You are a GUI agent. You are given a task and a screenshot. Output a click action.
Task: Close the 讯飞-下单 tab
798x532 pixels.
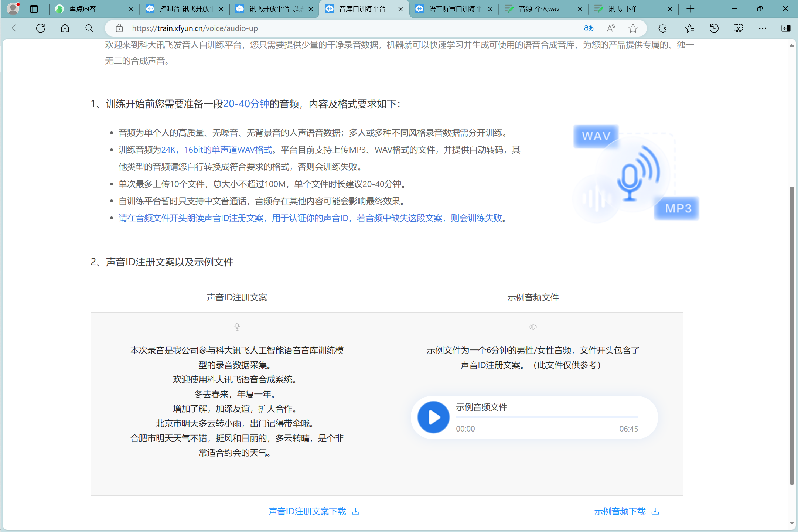coord(670,9)
